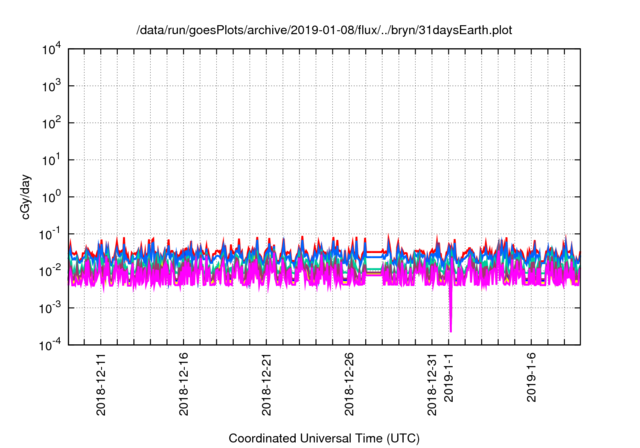Click the 10^-2 y-axis tick label
This screenshot has width=640, height=448.
point(49,271)
